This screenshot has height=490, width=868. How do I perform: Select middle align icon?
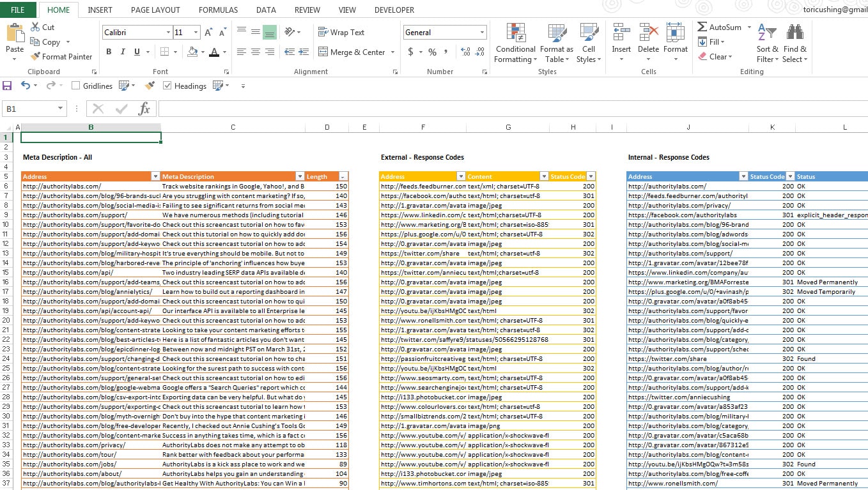click(256, 32)
